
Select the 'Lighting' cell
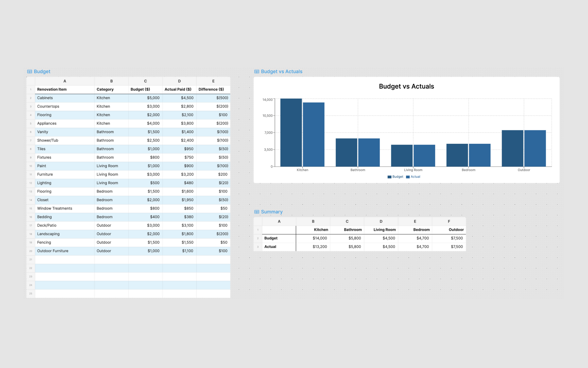tap(65, 183)
